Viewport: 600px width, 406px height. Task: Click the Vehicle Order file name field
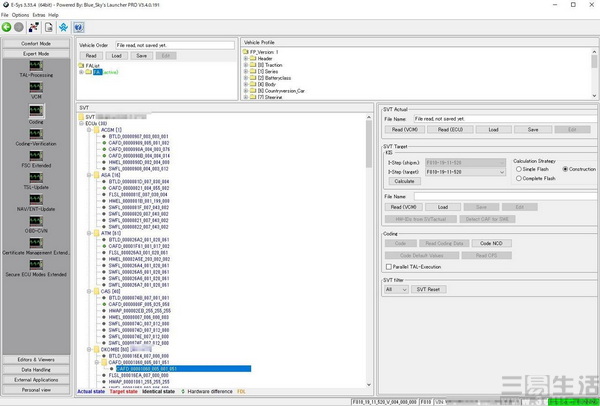click(x=174, y=45)
